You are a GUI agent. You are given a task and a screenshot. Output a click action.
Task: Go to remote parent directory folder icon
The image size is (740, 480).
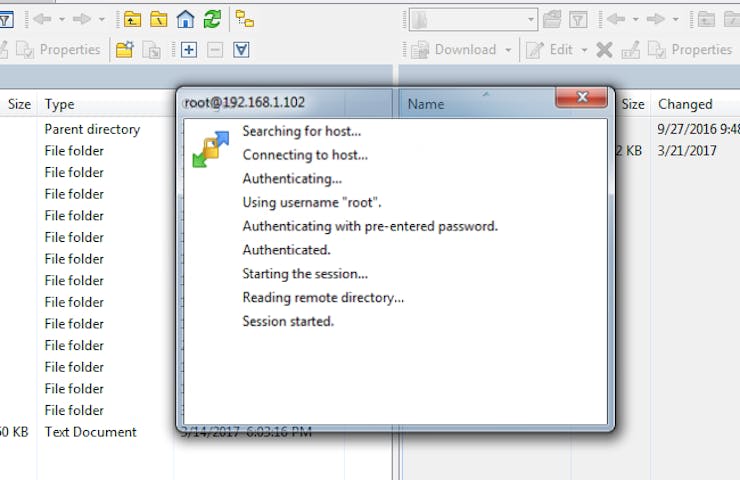706,19
